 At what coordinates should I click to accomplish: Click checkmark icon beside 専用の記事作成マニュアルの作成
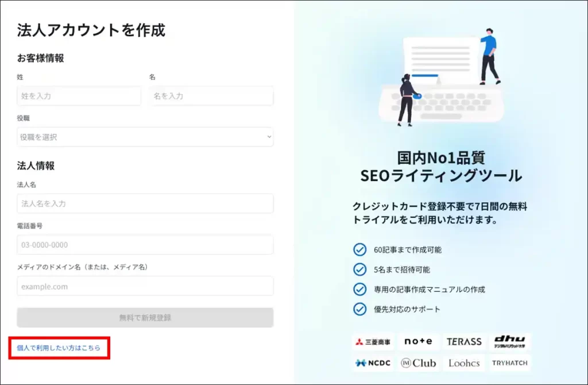[x=359, y=290]
